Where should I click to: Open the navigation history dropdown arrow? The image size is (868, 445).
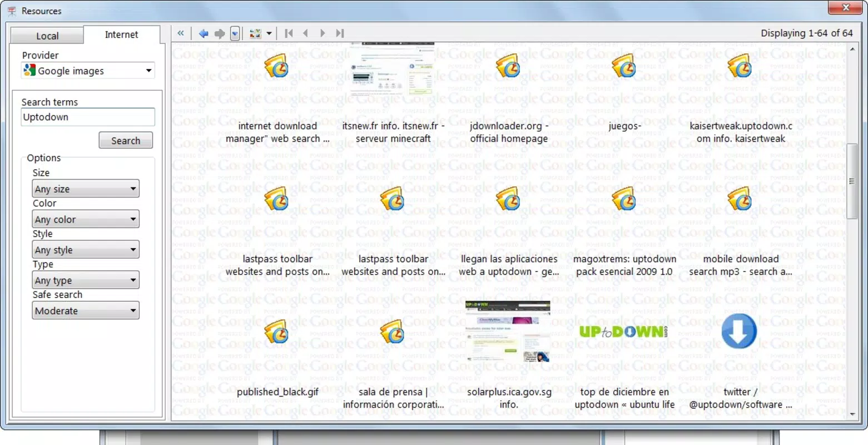click(235, 34)
